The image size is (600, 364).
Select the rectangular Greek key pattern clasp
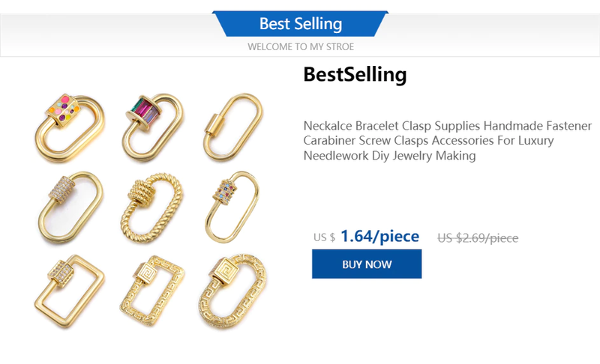pos(150,291)
